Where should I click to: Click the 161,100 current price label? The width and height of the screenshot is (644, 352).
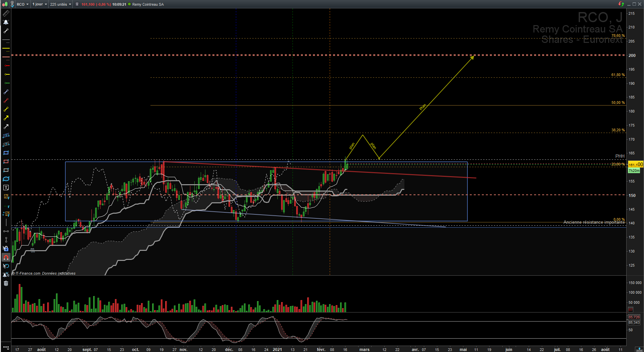(635, 164)
